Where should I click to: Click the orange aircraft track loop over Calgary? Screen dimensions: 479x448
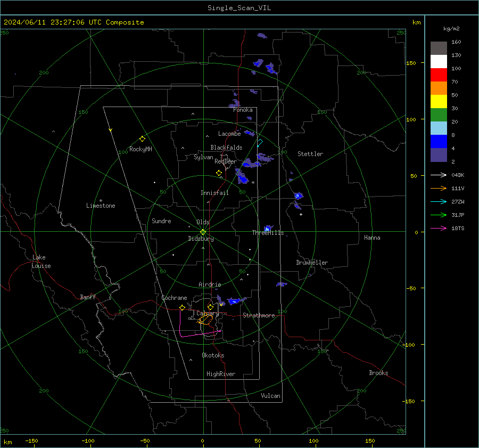205,320
